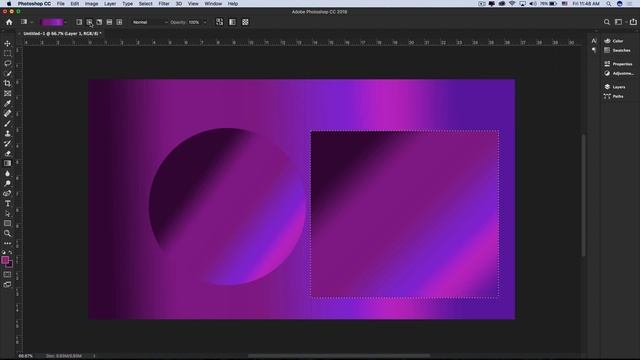Open the Edit Toolbar ellipsis
640x360 pixels.
(x=7, y=243)
